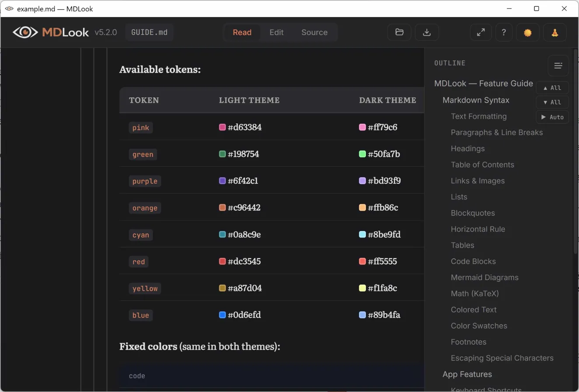Toggle the outline panel list icon
579x392 pixels.
pyautogui.click(x=558, y=66)
